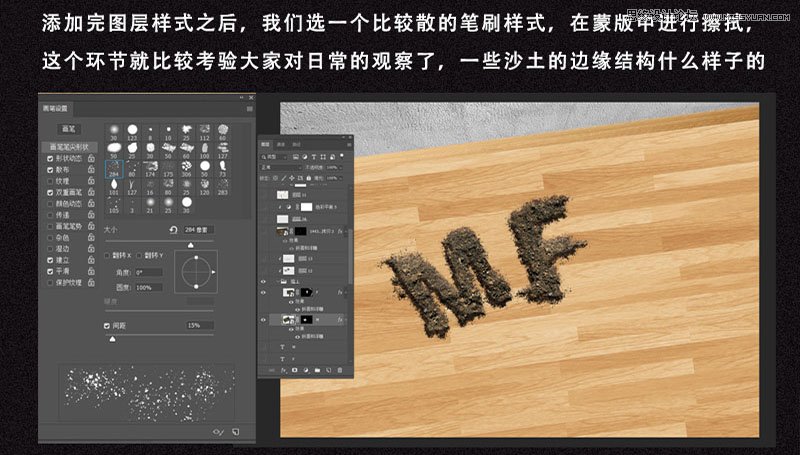Image resolution: width=800 pixels, height=455 pixels.
Task: Enable the 纹理 checkbox
Action: pos(50,181)
